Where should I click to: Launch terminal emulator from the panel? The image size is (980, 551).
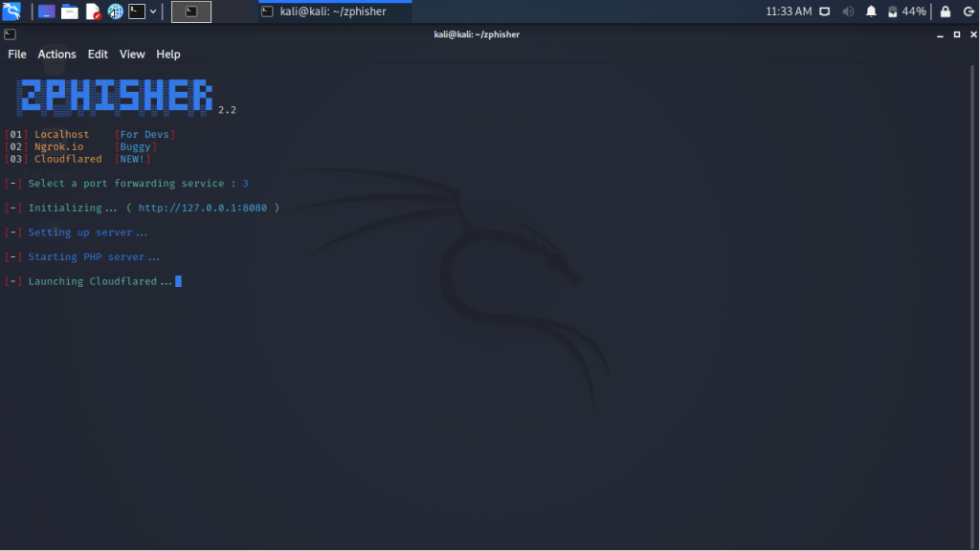(137, 11)
